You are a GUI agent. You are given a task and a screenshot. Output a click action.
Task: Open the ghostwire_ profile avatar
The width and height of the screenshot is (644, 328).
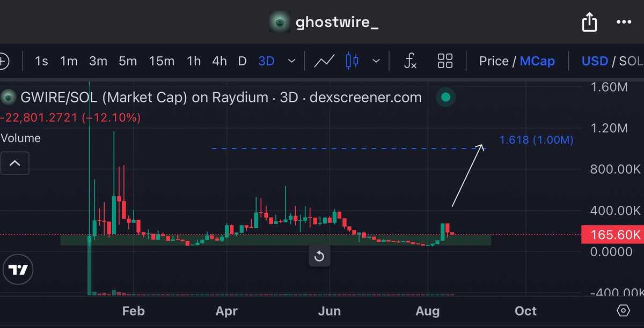[x=280, y=23]
